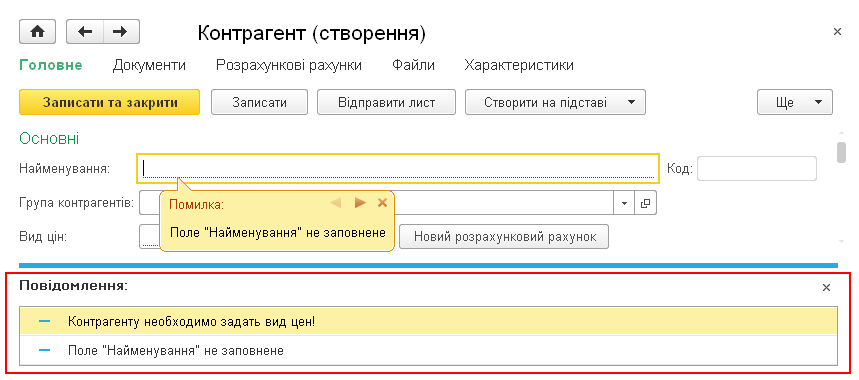Click the Записати button
This screenshot has width=859, height=380.
point(259,102)
